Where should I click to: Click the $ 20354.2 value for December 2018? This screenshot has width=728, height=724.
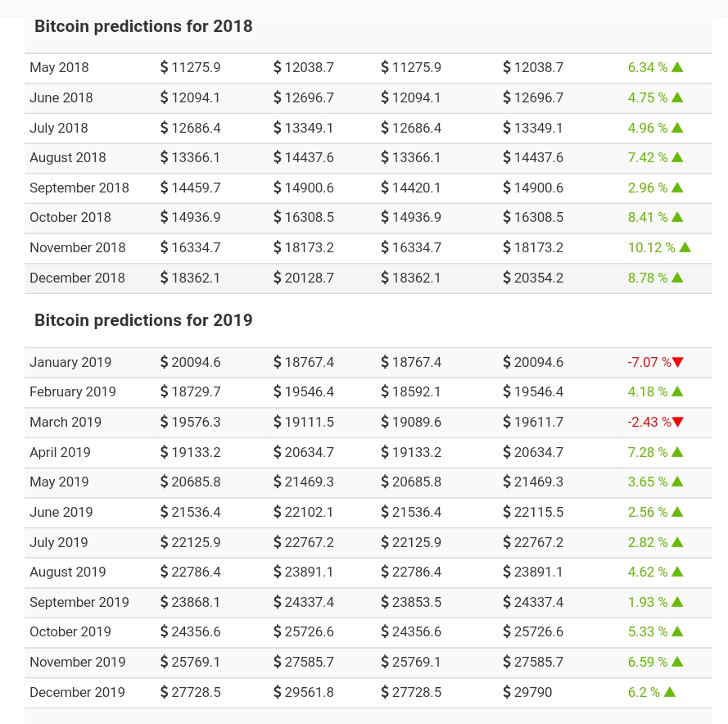[x=533, y=278]
